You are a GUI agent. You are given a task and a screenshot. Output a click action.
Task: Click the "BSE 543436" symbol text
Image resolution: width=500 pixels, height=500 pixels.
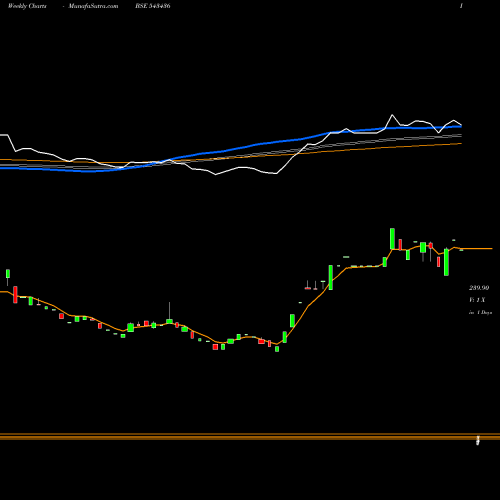[x=153, y=6]
